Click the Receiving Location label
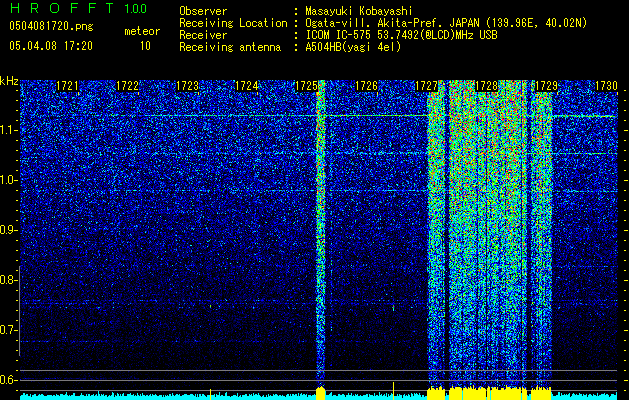The image size is (629, 400). (x=233, y=23)
